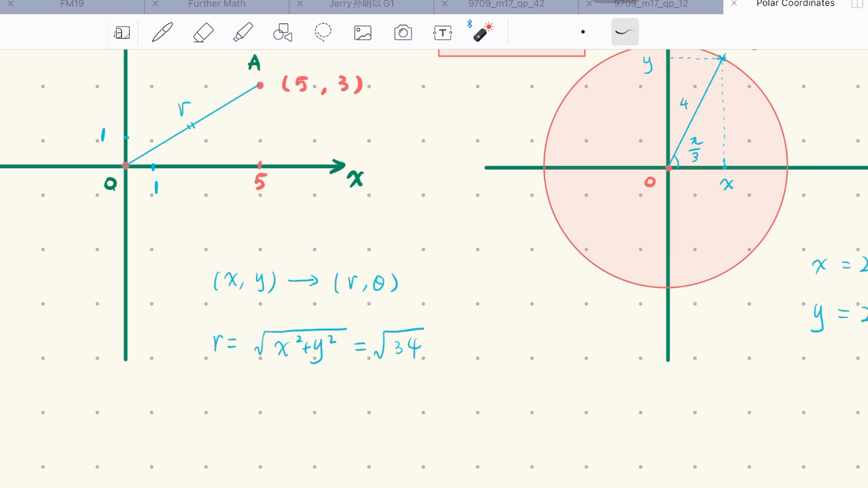The image size is (868, 488).
Task: Switch to the FM19 tab
Action: (72, 4)
